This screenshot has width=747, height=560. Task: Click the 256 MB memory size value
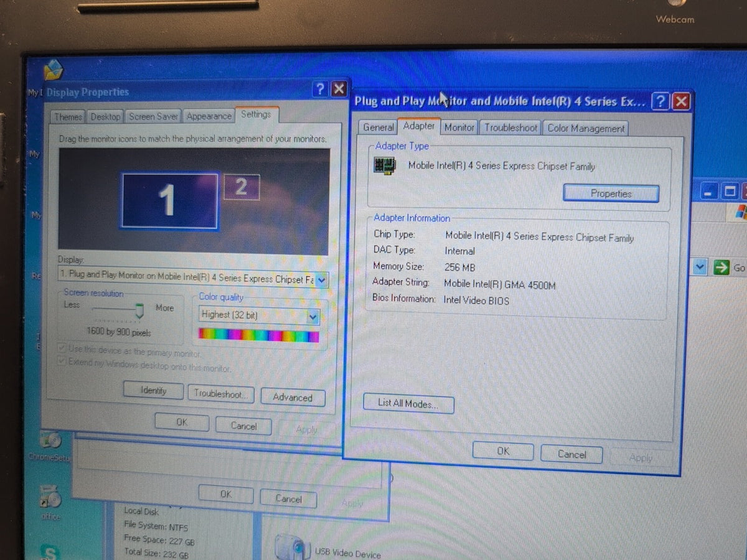(460, 267)
